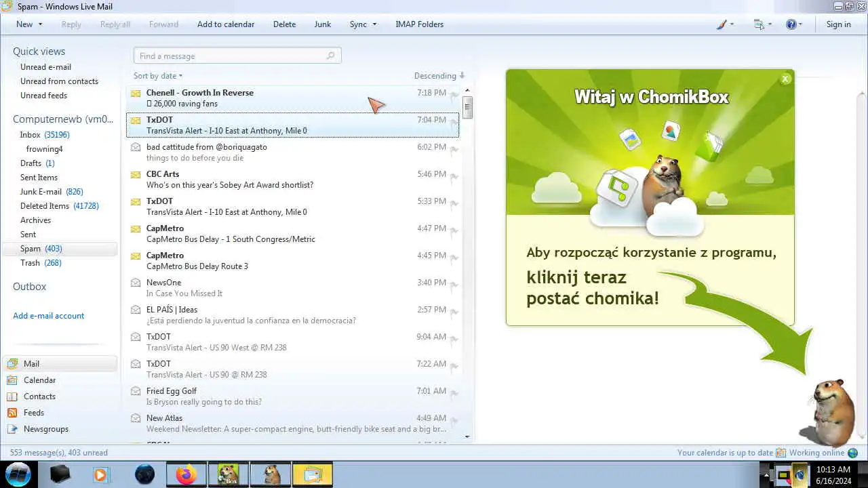Select Unread from contacts quick view
The width and height of the screenshot is (868, 488).
(59, 81)
